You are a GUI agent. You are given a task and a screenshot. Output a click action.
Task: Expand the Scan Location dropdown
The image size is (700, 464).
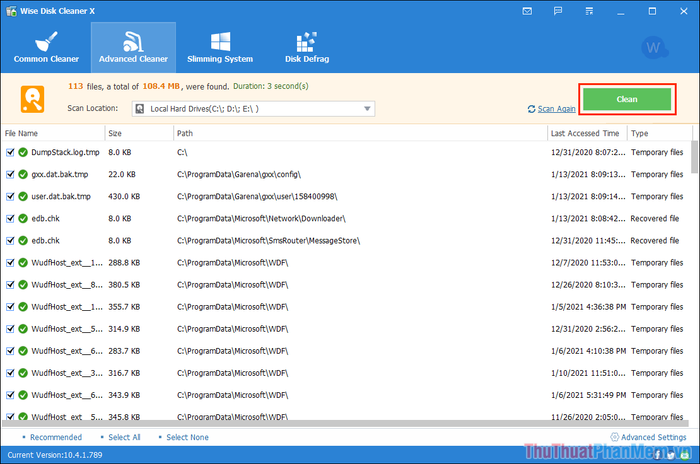[x=368, y=109]
